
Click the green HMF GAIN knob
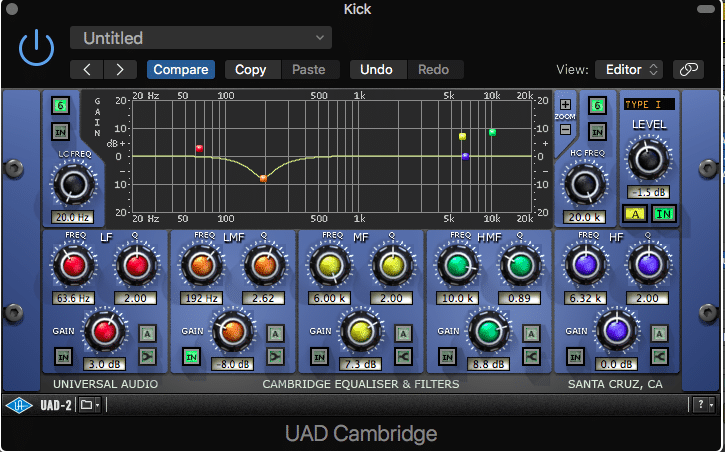tap(489, 331)
